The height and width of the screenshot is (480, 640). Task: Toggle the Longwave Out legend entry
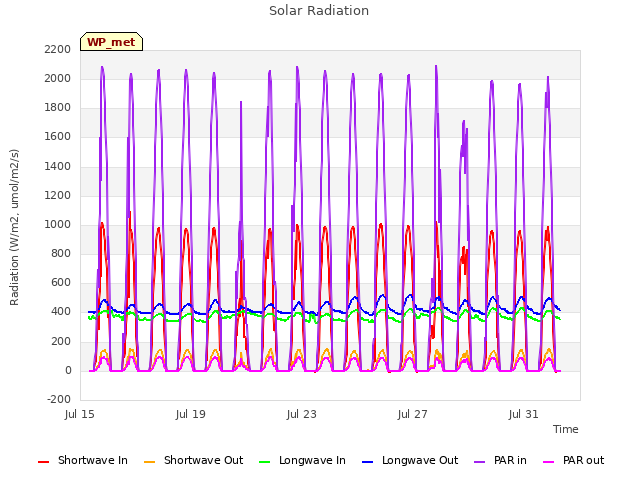point(410,460)
